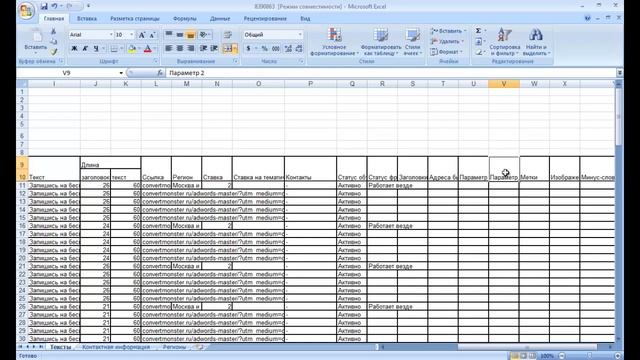Open Cell Styles (Стили ячеек)
The width and height of the screenshot is (640, 360).
(413, 42)
